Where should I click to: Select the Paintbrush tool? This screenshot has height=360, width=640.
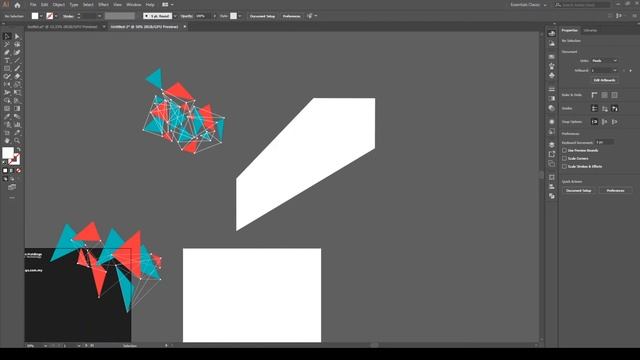pos(17,69)
